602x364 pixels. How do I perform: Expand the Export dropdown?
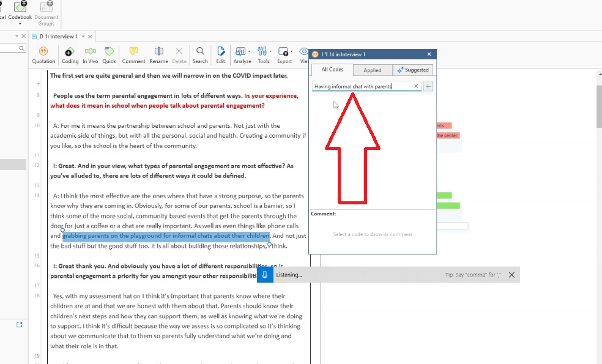(284, 54)
